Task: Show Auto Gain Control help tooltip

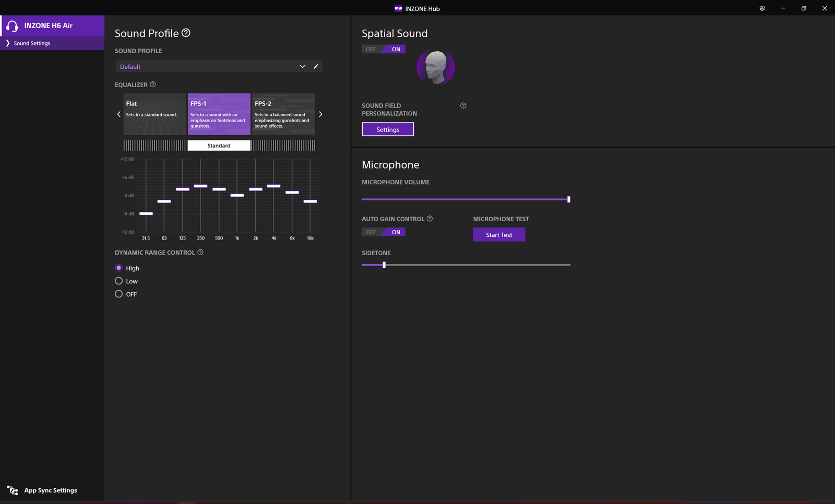Action: click(x=430, y=219)
